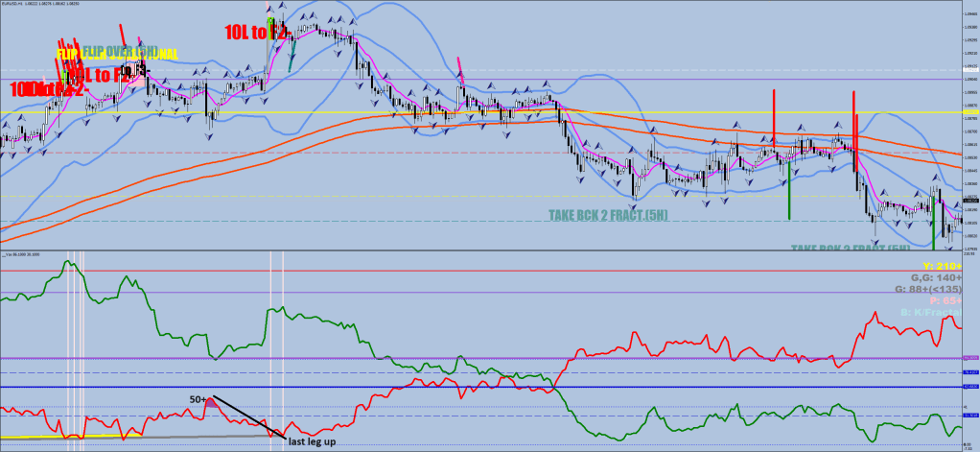Select the black diagonal trendline in indicator window
Image resolution: width=980 pixels, height=452 pixels.
[x=249, y=416]
